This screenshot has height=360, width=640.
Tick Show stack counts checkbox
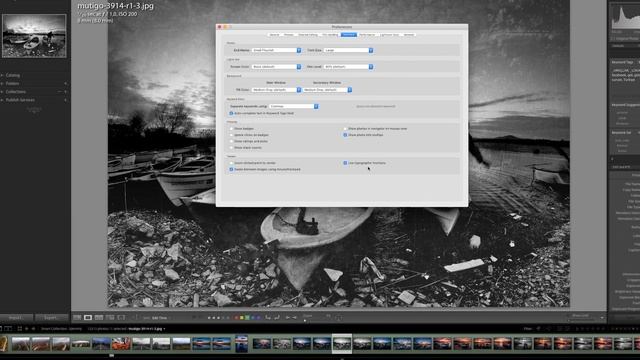[231, 147]
